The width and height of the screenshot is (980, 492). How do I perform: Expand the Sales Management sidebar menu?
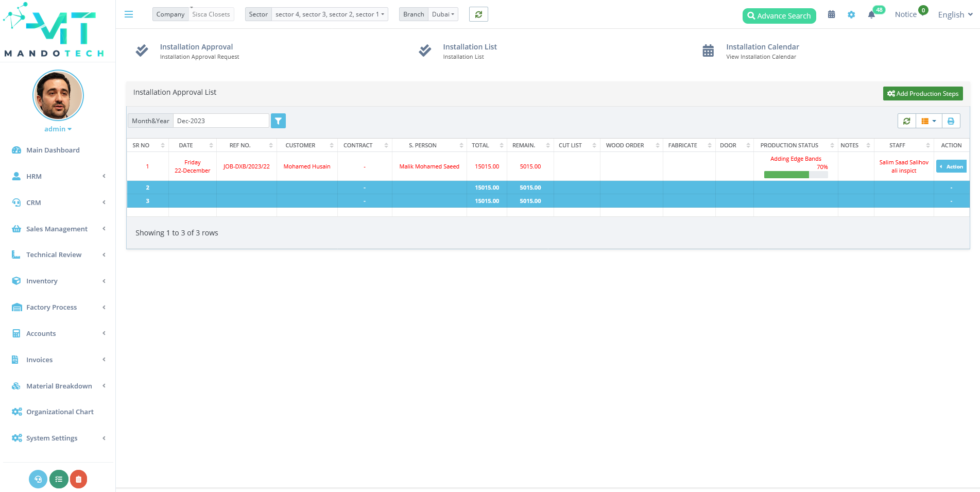(57, 229)
